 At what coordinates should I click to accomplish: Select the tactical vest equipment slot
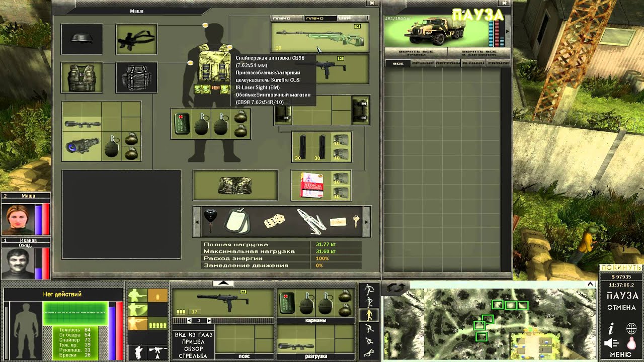tap(82, 77)
